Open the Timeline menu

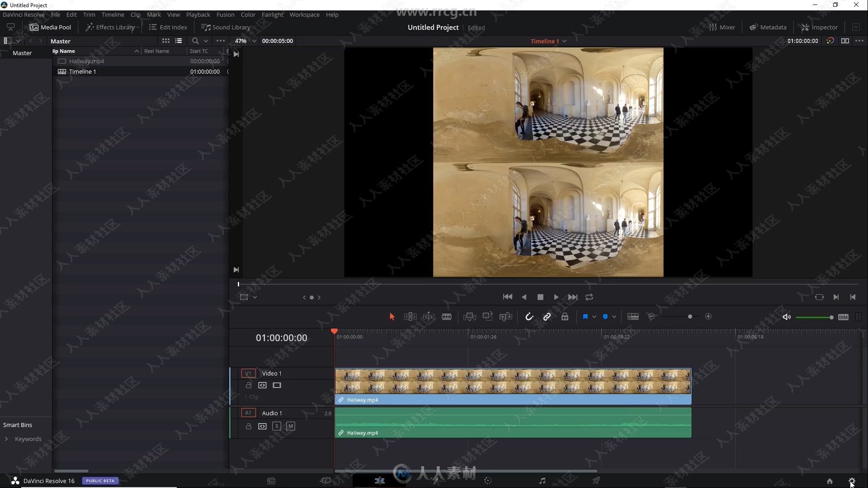pyautogui.click(x=113, y=14)
